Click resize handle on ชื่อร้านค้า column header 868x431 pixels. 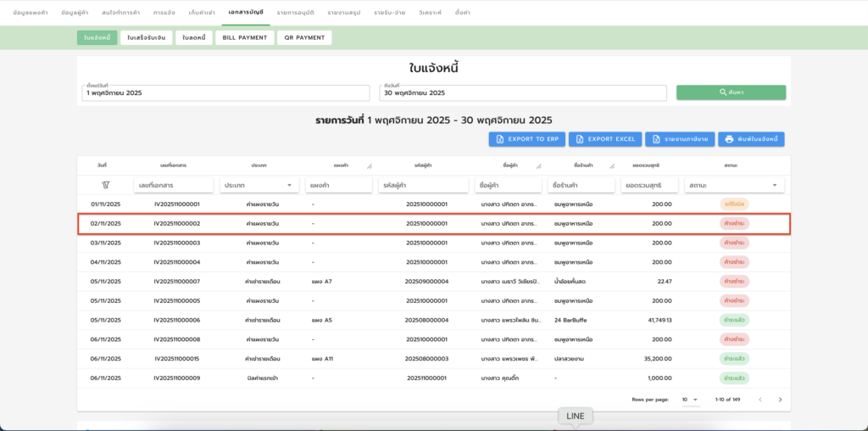click(x=611, y=166)
